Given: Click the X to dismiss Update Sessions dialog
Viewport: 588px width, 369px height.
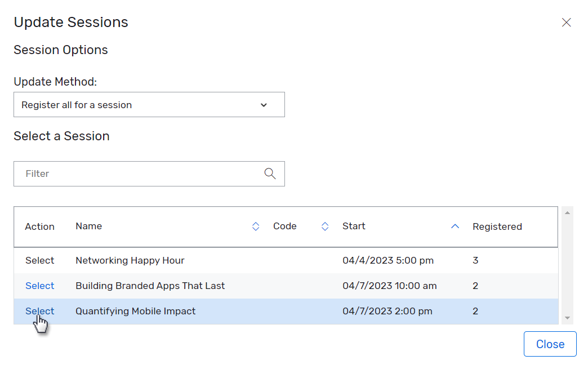Looking at the screenshot, I should [567, 23].
